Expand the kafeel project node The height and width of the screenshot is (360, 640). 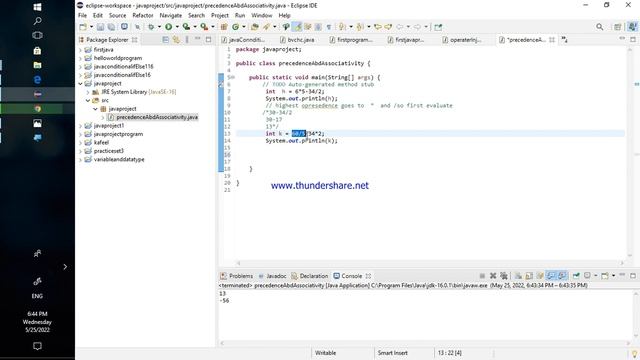point(80,142)
